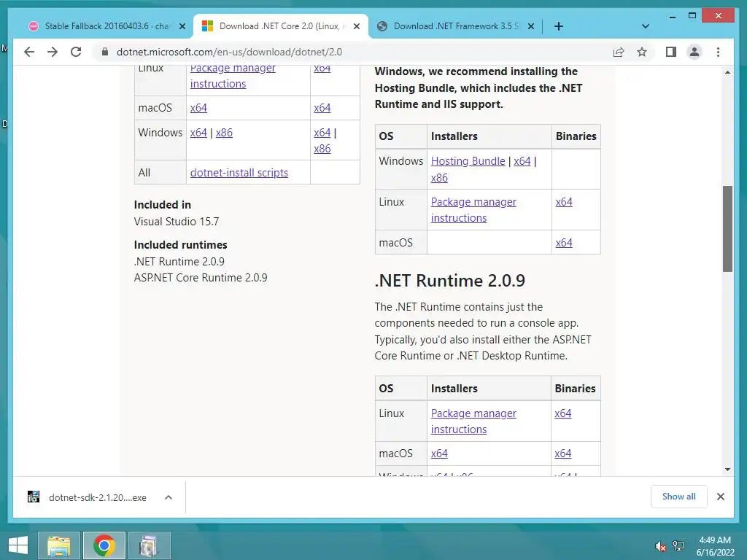Download the SDK Windows x86 binaries
Image resolution: width=747 pixels, height=560 pixels.
[322, 149]
